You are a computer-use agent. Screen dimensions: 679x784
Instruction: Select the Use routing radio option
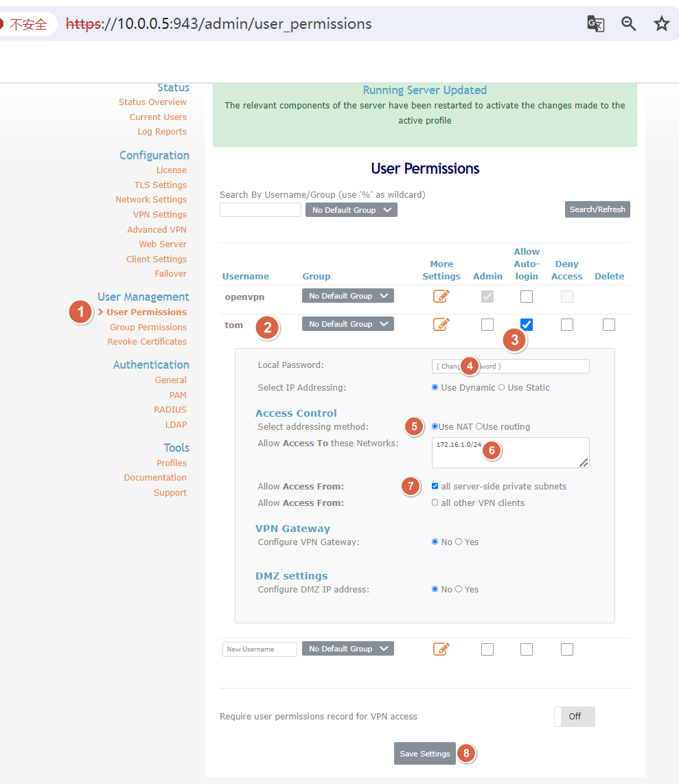point(479,426)
